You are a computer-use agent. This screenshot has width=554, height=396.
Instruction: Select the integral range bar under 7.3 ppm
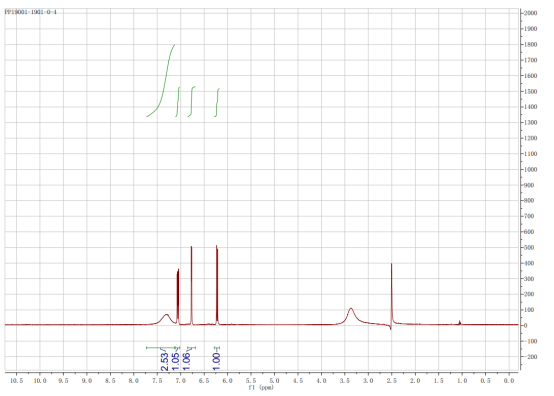161,348
